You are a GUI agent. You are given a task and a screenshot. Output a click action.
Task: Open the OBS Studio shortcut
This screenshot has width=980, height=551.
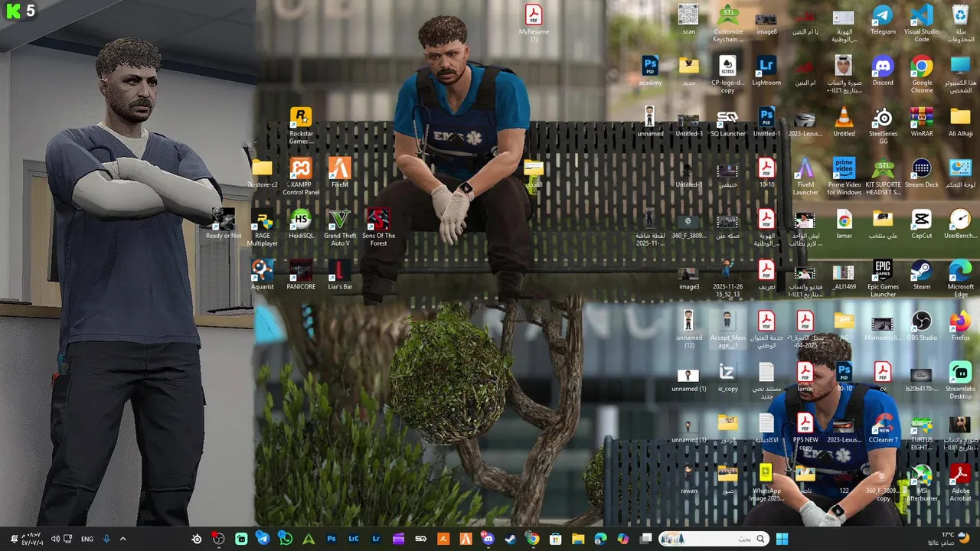click(922, 327)
